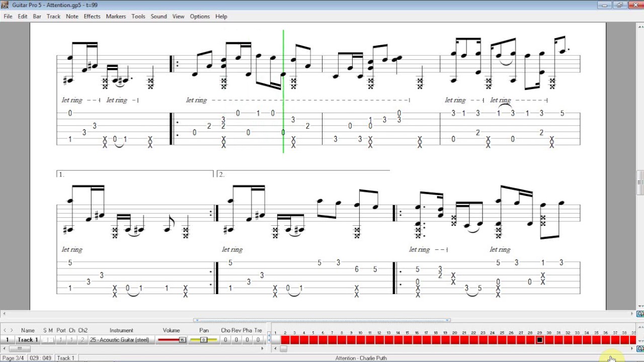The image size is (644, 362).
Task: Open the Effects menu
Action: pyautogui.click(x=92, y=16)
